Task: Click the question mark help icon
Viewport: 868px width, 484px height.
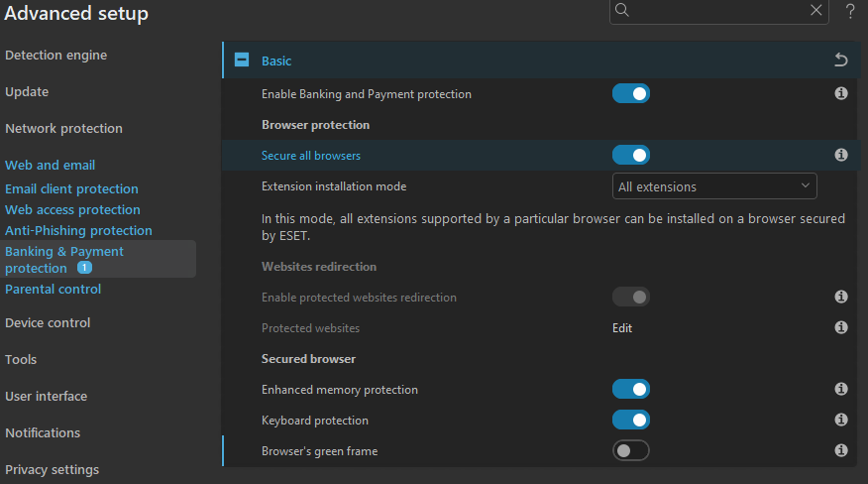Action: pyautogui.click(x=850, y=11)
